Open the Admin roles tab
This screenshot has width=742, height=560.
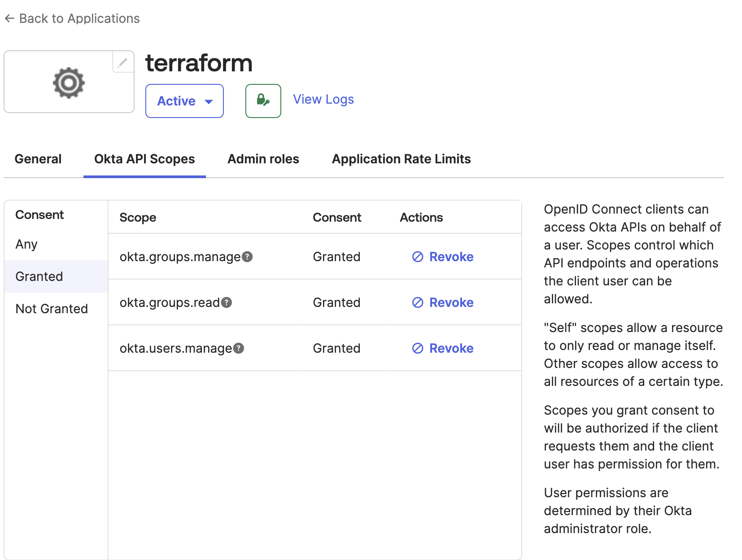(263, 159)
